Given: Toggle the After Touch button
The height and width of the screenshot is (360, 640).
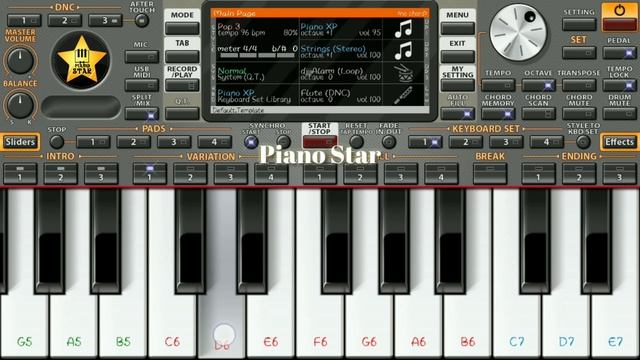Looking at the screenshot, I should (142, 20).
